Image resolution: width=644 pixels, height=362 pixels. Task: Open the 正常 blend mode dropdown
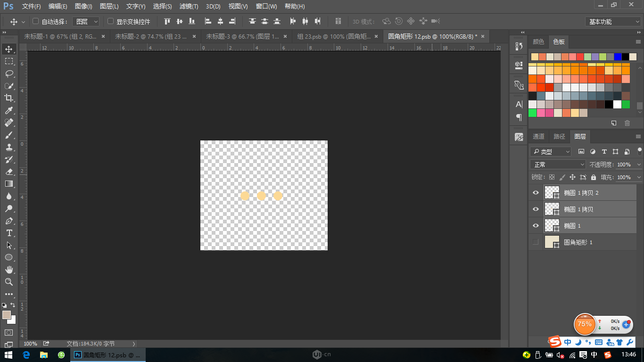tap(558, 165)
